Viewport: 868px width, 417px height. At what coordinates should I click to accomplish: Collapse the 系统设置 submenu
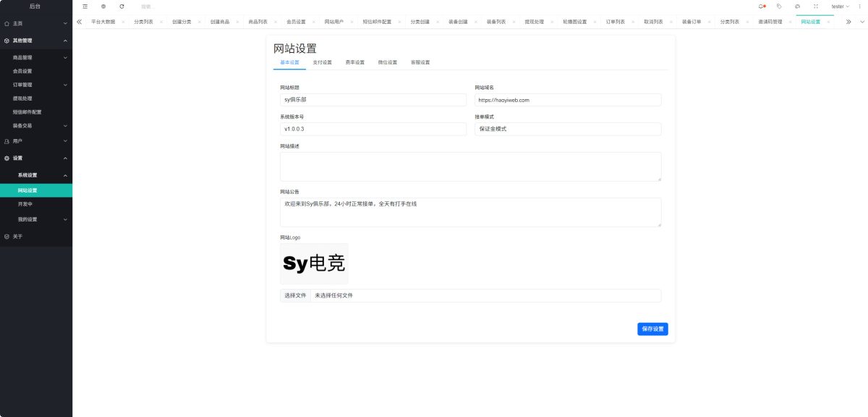click(36, 175)
